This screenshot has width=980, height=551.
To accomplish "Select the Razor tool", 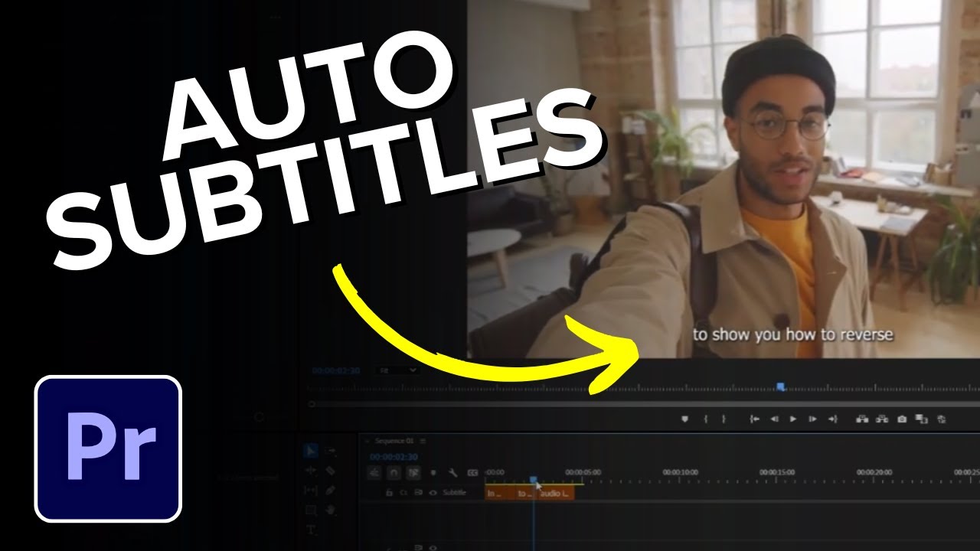I will click(331, 471).
